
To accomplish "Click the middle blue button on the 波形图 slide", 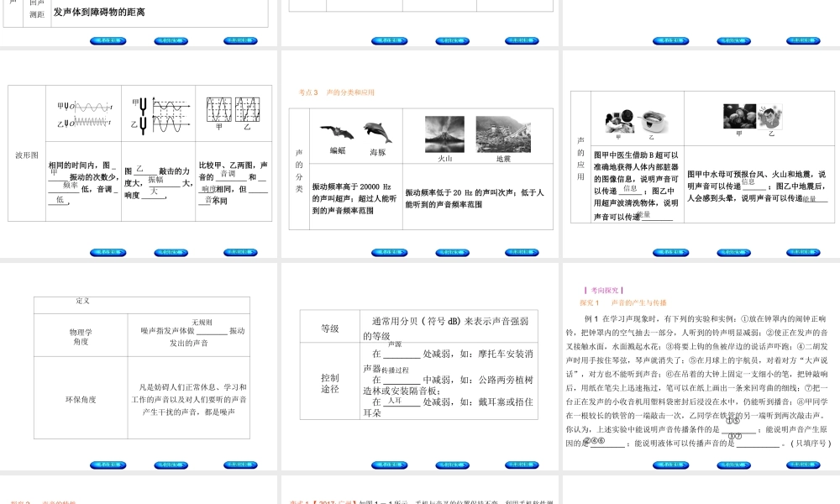I will click(171, 253).
